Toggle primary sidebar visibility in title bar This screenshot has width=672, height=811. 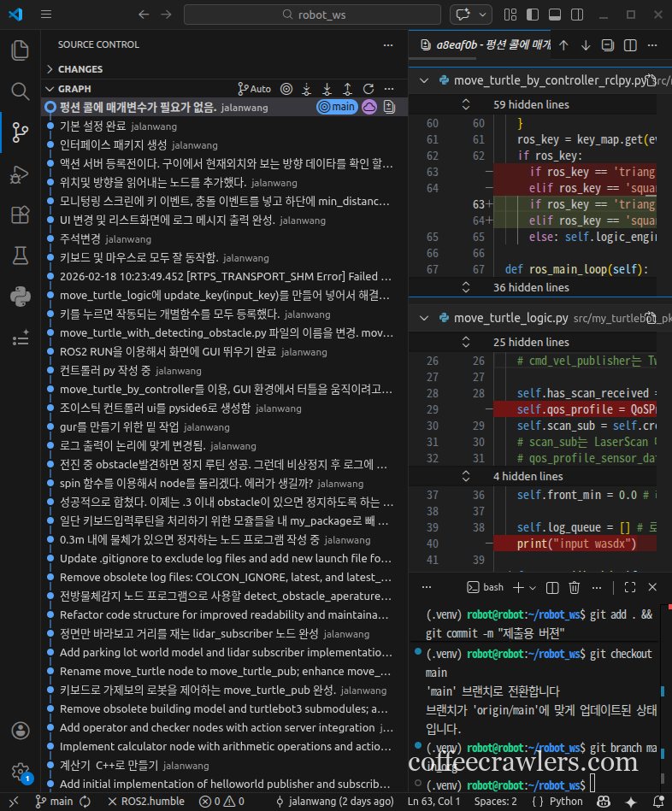click(532, 15)
